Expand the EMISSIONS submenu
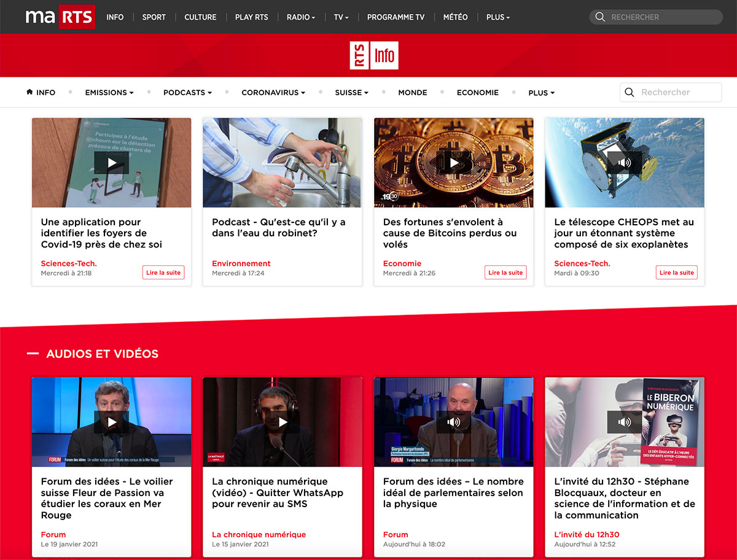Viewport: 737px width, 560px height. [109, 93]
